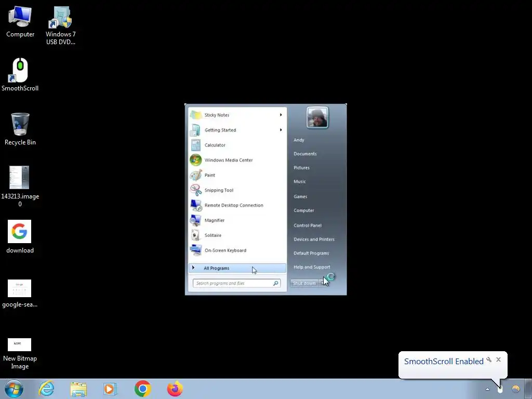Click the search magnifying glass icon
Image resolution: width=532 pixels, height=399 pixels.
276,283
